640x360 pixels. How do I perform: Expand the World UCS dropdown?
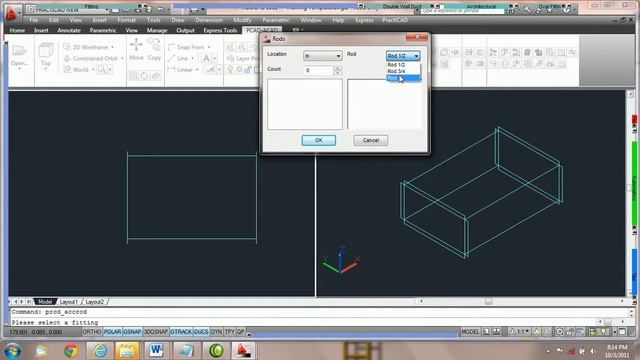(93, 70)
